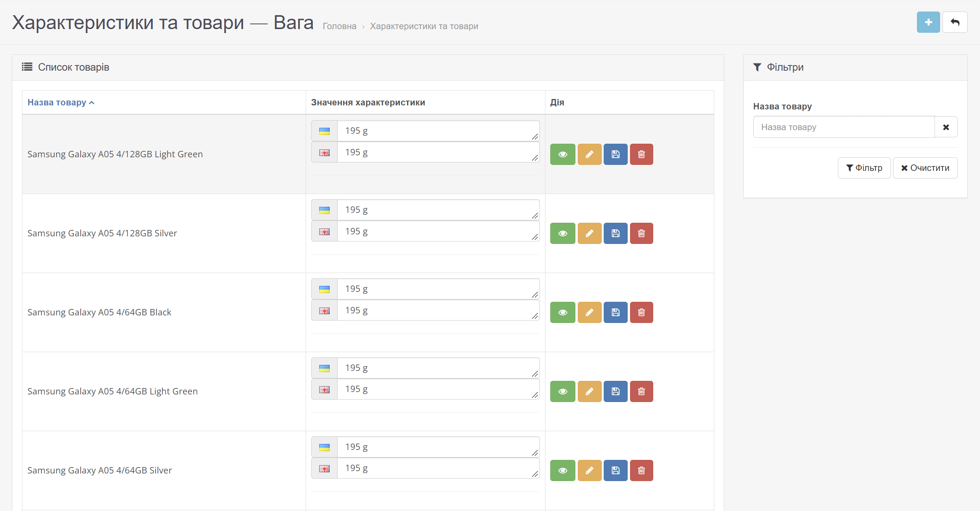Delete Samsung Galaxy A05 4/64GB Black row
This screenshot has height=511, width=980.
642,312
